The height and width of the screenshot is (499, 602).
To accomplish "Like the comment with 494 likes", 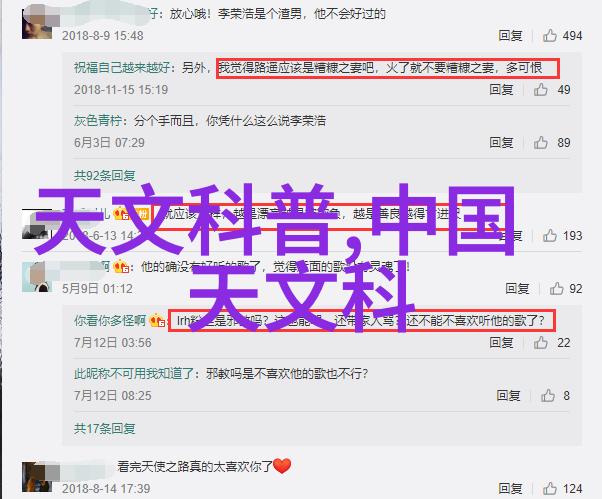I will (x=549, y=36).
